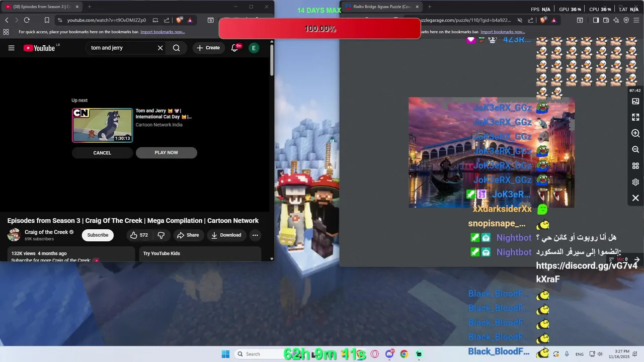Click the scroll down arrow in YouTube window
The image size is (644, 362).
[x=272, y=259]
